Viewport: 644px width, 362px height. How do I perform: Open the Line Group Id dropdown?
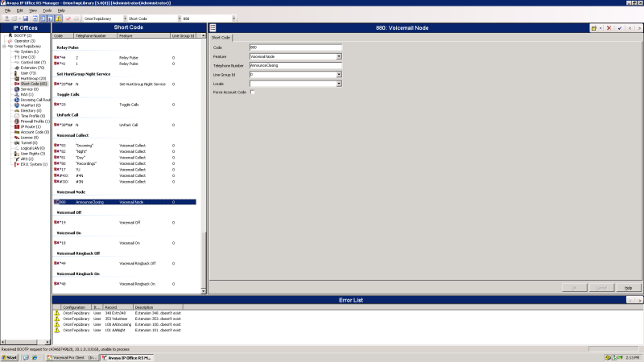pos(339,75)
